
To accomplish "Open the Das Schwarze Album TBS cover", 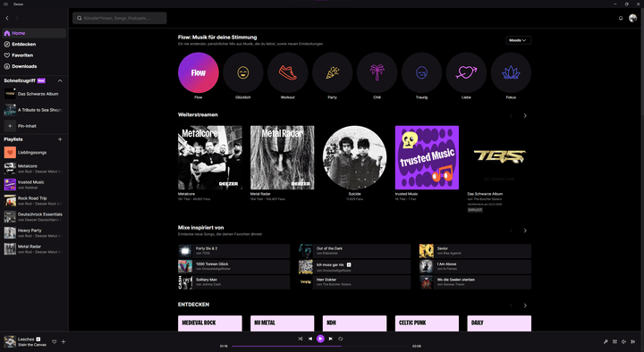I will (499, 157).
